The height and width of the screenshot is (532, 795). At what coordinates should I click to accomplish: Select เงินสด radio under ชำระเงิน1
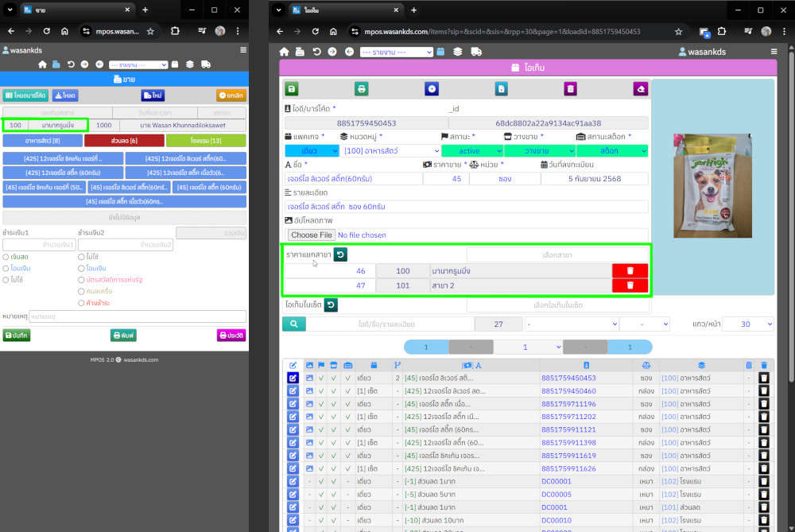pos(6,258)
